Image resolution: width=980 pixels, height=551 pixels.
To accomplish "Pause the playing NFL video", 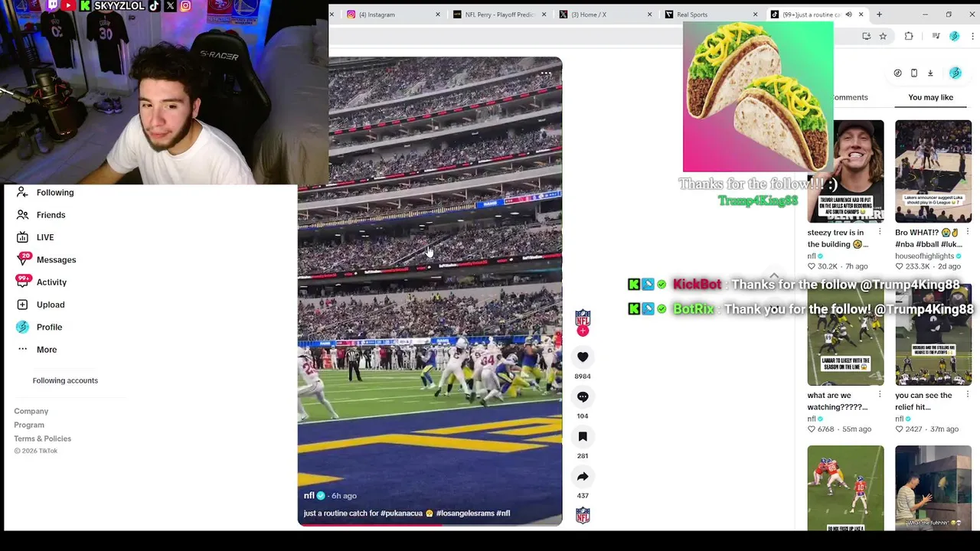I will coord(430,291).
